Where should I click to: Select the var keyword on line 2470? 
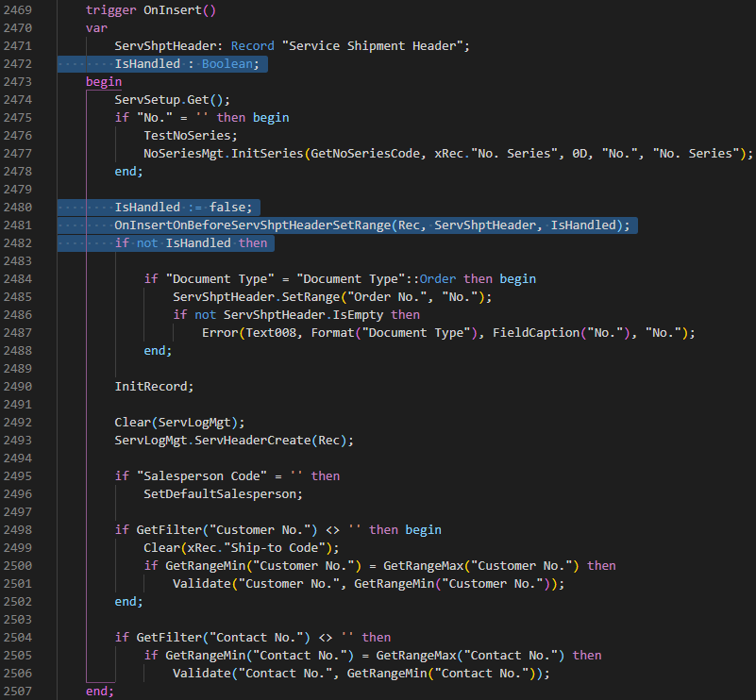coord(94,27)
